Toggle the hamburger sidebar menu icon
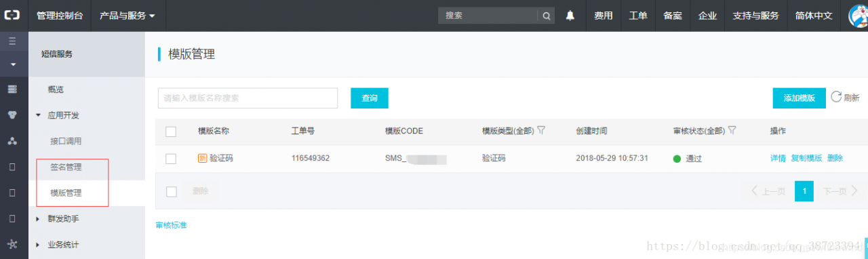 click(12, 41)
